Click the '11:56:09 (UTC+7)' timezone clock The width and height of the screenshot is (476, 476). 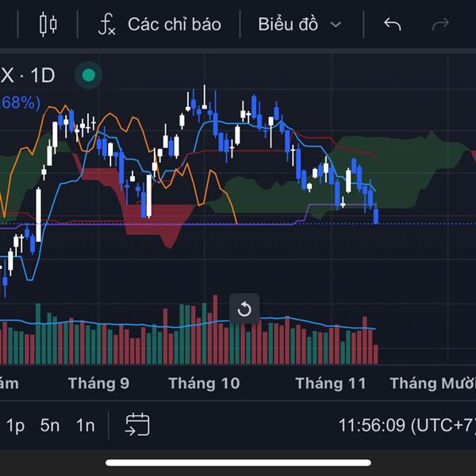pos(407,425)
